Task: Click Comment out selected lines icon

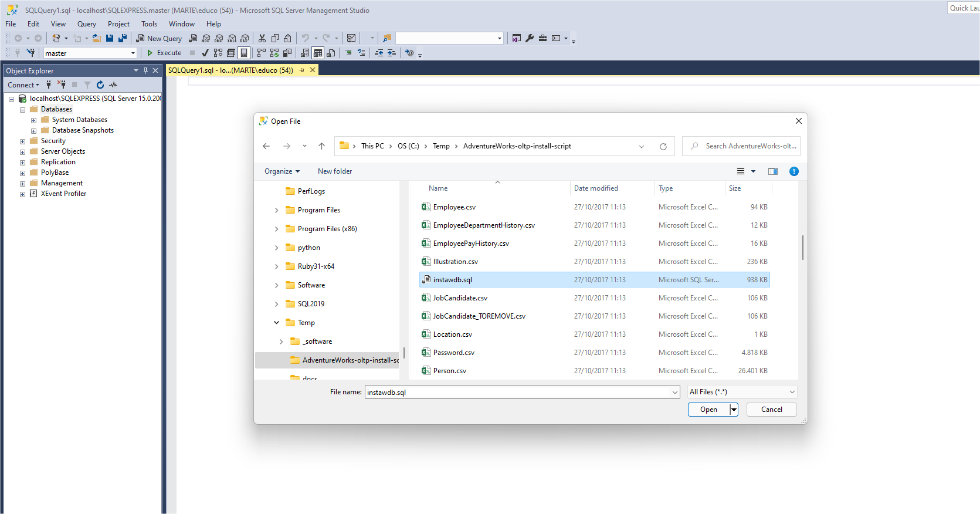Action: click(348, 53)
